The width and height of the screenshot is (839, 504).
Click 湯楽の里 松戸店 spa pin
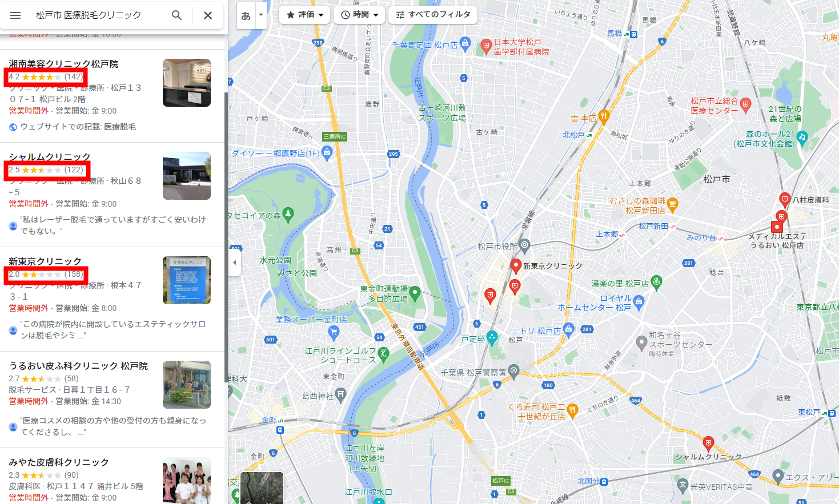(x=657, y=281)
